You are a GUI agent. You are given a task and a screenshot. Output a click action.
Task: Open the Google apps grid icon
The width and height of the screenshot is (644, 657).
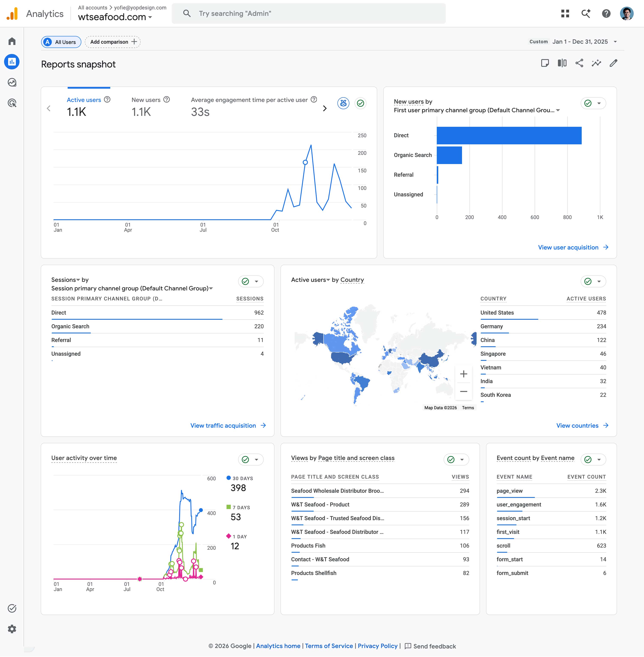tap(565, 13)
